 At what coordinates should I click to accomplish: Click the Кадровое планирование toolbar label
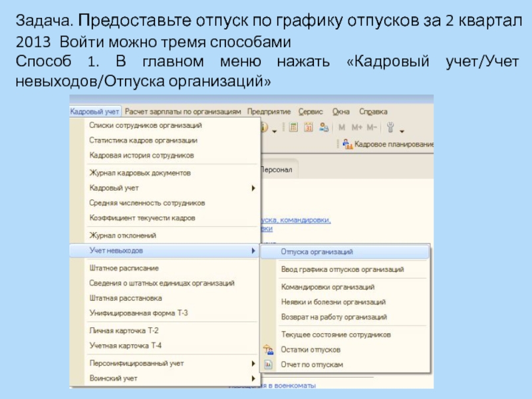pyautogui.click(x=394, y=144)
